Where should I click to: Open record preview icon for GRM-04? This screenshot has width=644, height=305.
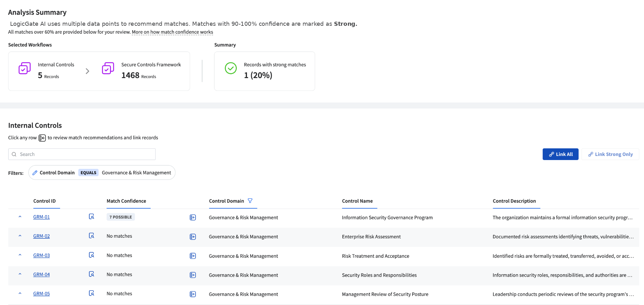(92, 274)
